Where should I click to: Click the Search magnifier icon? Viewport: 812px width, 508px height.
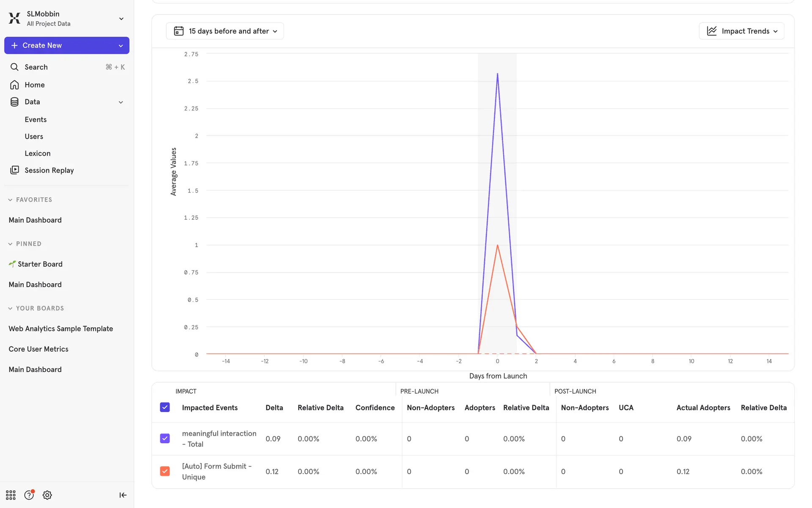[14, 67]
